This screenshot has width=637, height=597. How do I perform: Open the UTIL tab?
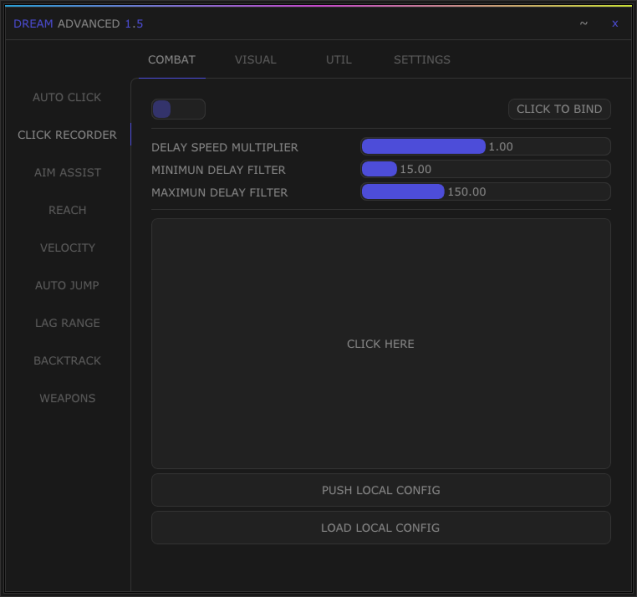pos(338,60)
